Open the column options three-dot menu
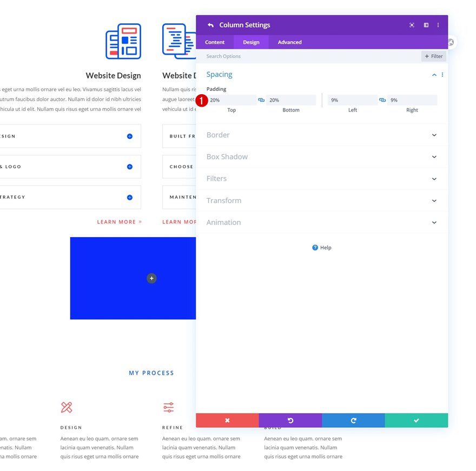The width and height of the screenshot is (476, 471). point(438,25)
